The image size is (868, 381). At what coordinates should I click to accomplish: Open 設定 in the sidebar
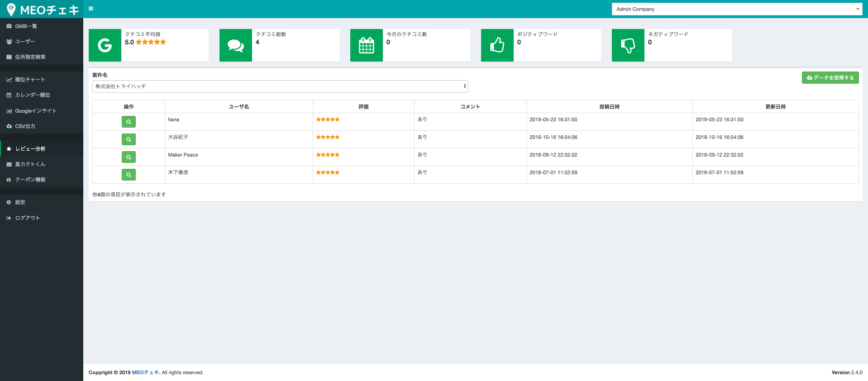[42, 202]
